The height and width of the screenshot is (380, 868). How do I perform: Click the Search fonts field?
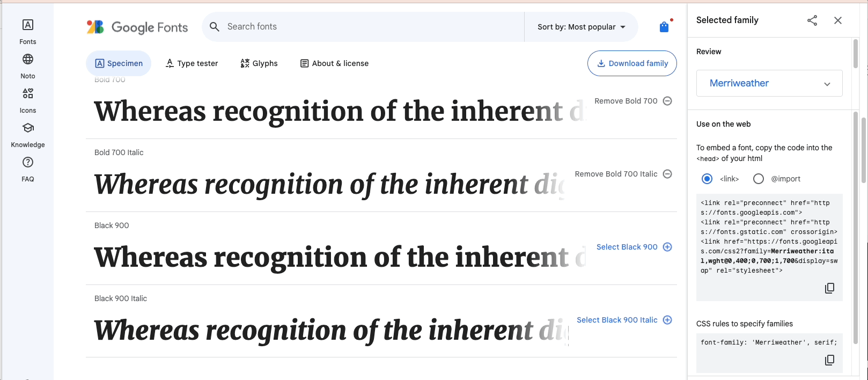[x=363, y=26]
